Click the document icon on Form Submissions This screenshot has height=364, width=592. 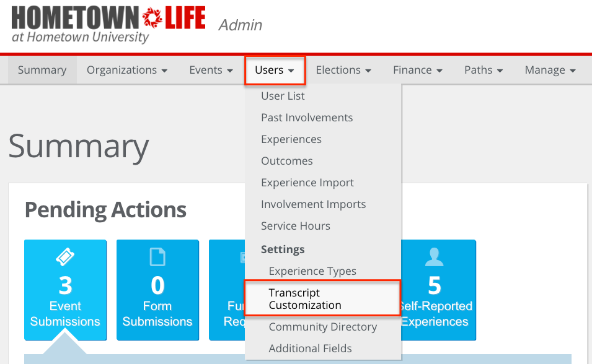(157, 257)
